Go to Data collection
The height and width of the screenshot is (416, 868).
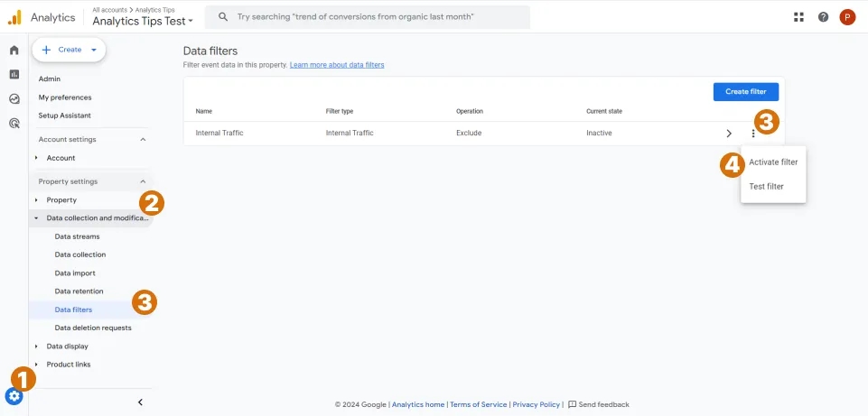pyautogui.click(x=80, y=254)
